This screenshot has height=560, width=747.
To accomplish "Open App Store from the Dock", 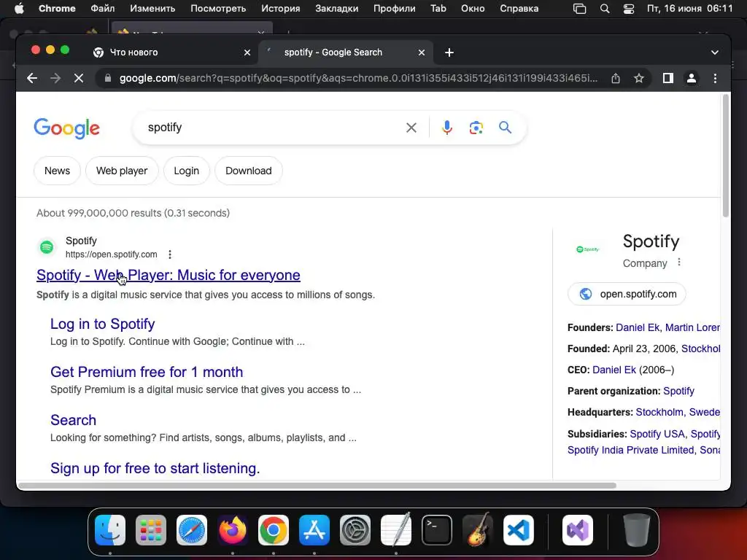I will (x=314, y=530).
